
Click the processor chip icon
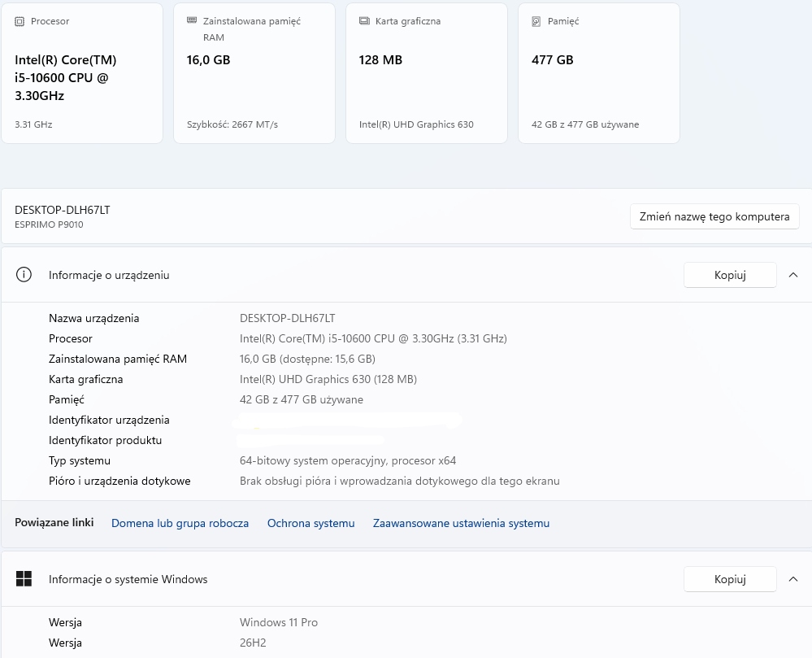pos(20,21)
